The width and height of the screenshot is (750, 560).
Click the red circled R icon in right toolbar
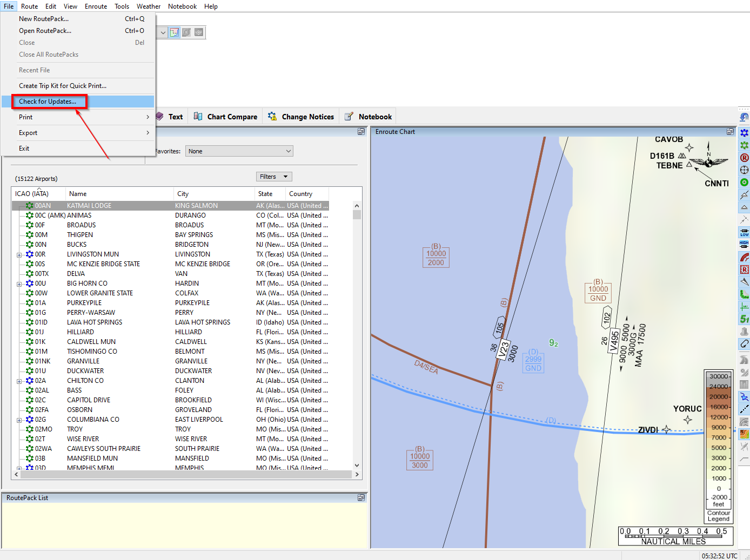744,158
